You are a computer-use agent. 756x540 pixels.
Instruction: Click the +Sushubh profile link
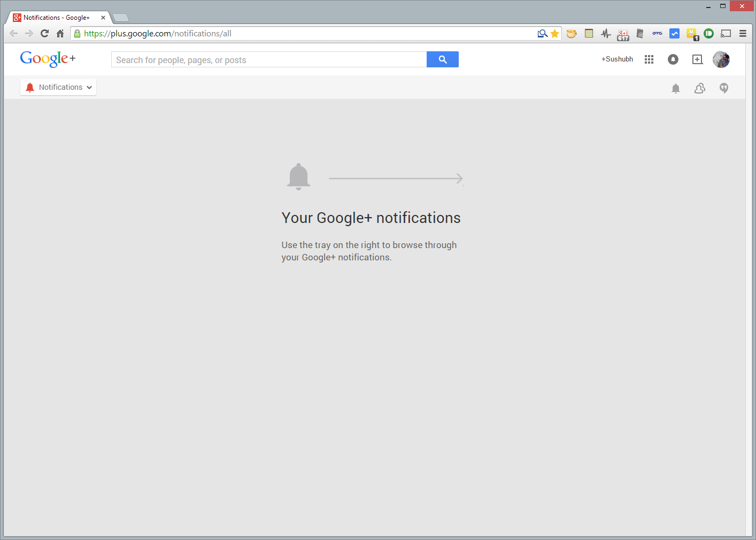point(617,59)
